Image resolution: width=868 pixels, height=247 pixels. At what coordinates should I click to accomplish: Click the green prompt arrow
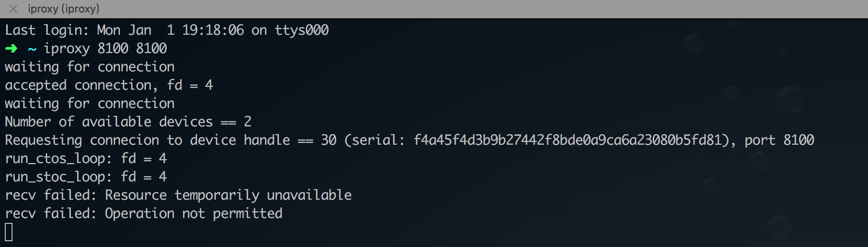pos(11,49)
